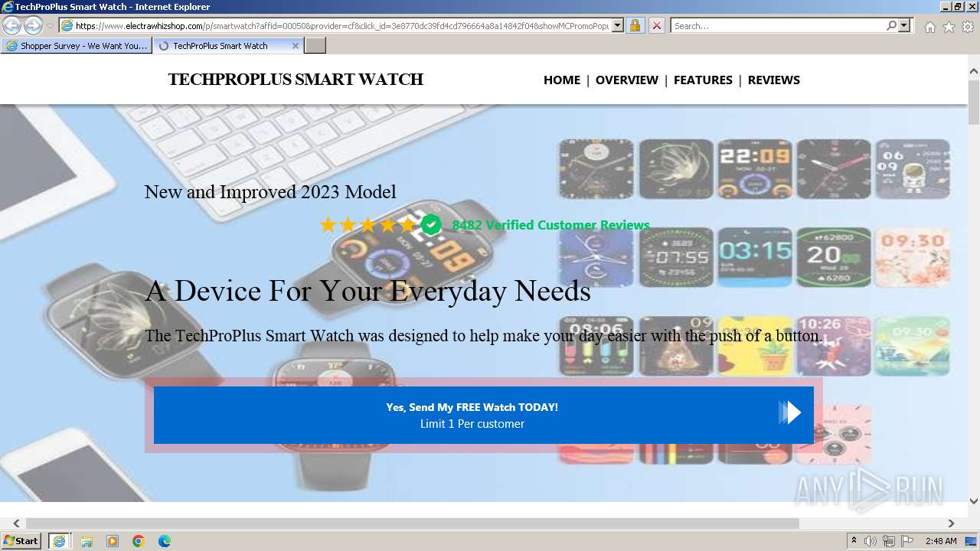Open the Windows Start button
Screen dimensions: 980x551
point(21,540)
